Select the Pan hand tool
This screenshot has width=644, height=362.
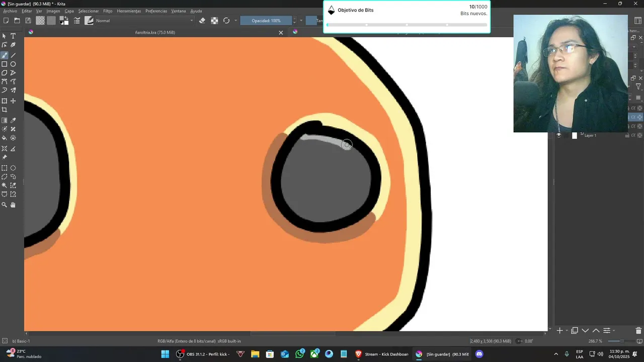click(x=13, y=205)
